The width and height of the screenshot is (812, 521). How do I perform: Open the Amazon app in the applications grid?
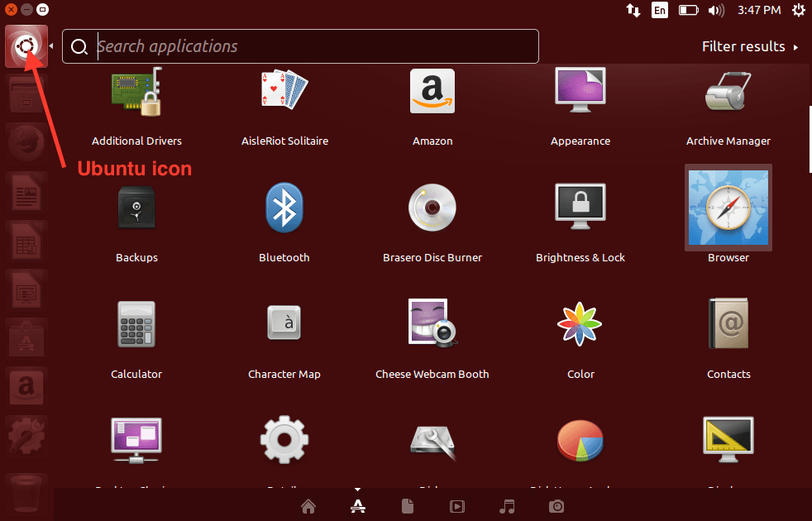(432, 91)
